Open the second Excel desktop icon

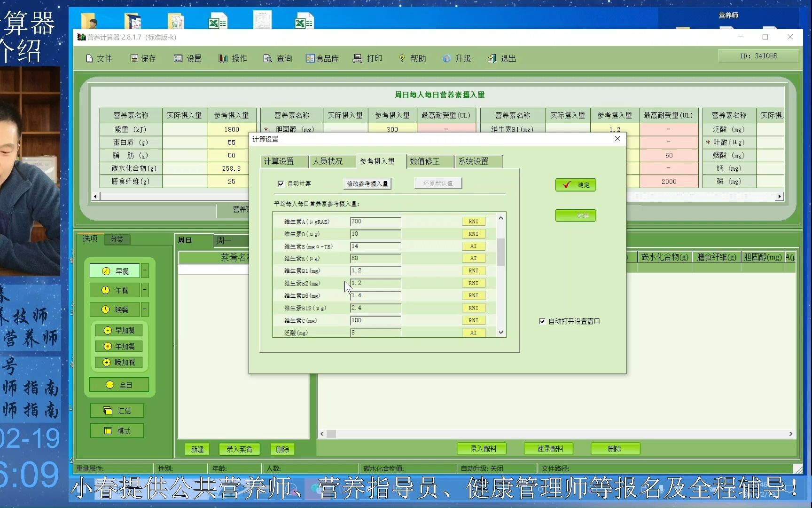click(x=304, y=22)
